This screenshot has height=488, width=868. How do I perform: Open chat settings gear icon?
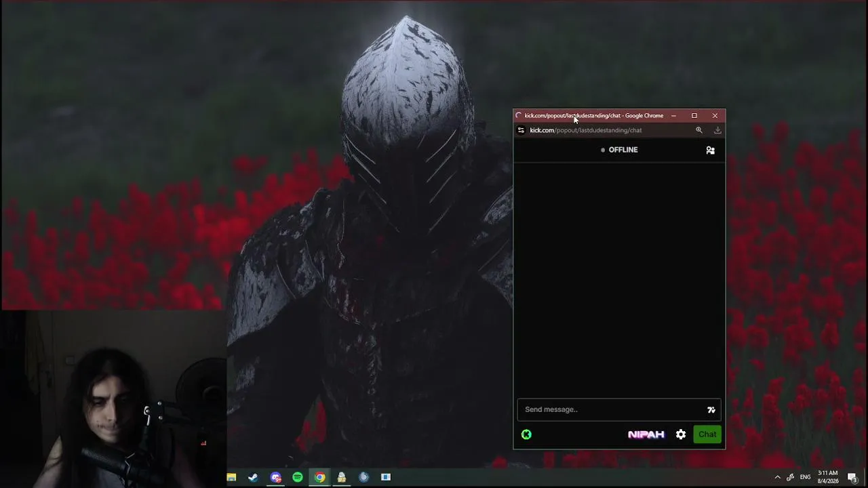[681, 434]
